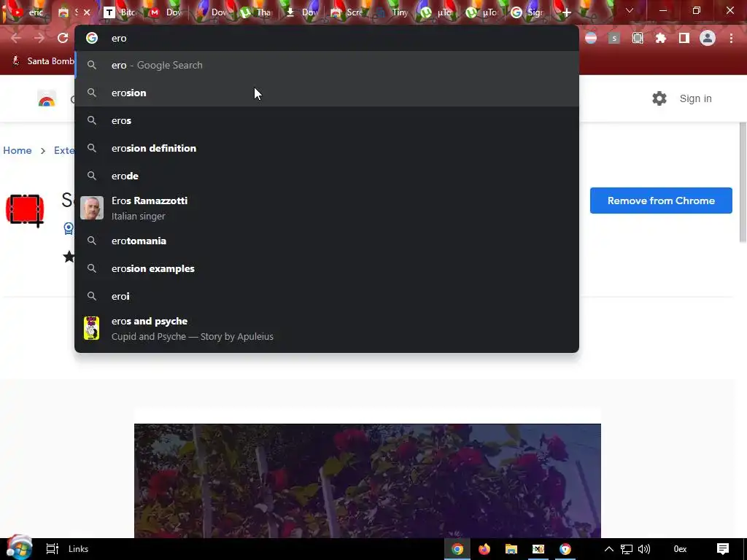Click the browser forward arrow

(39, 38)
